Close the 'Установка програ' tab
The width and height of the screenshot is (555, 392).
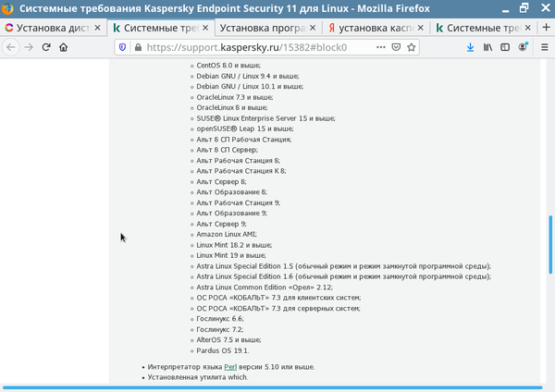point(313,28)
